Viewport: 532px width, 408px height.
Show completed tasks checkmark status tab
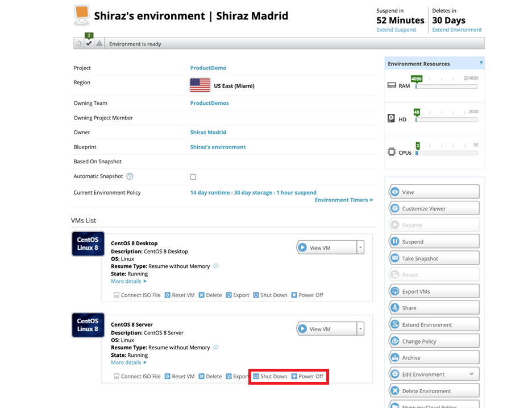pos(89,43)
